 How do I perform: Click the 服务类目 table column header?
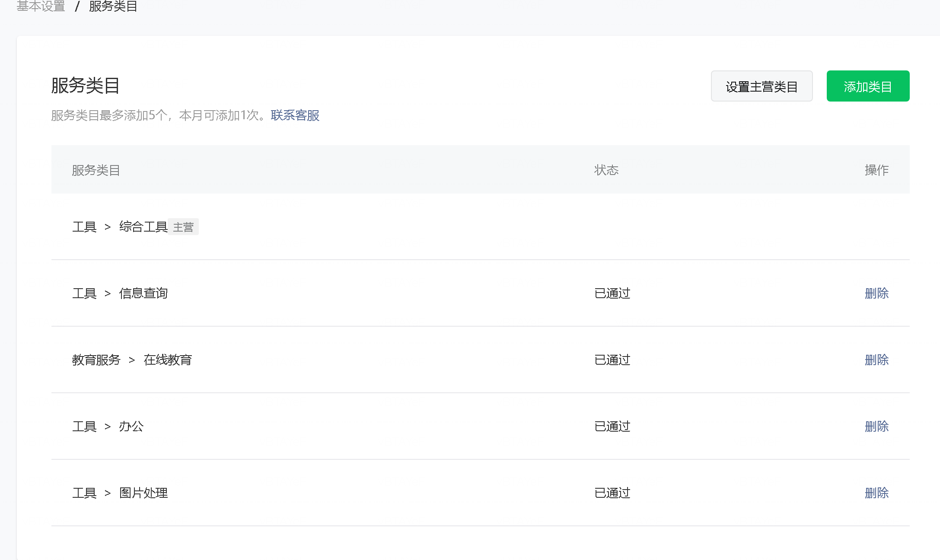[96, 170]
